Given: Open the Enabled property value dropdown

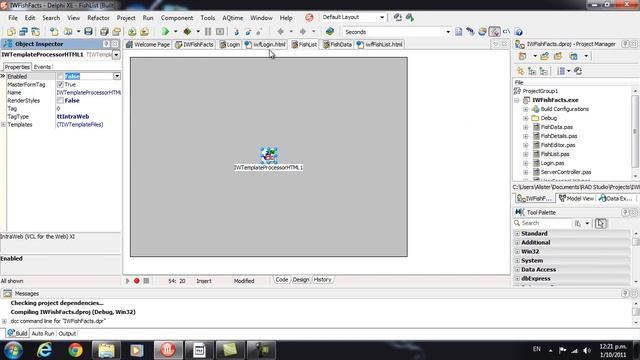Looking at the screenshot, I should 117,76.
